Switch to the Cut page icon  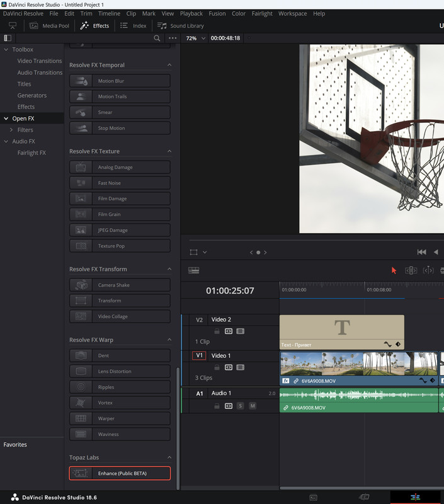point(364,497)
